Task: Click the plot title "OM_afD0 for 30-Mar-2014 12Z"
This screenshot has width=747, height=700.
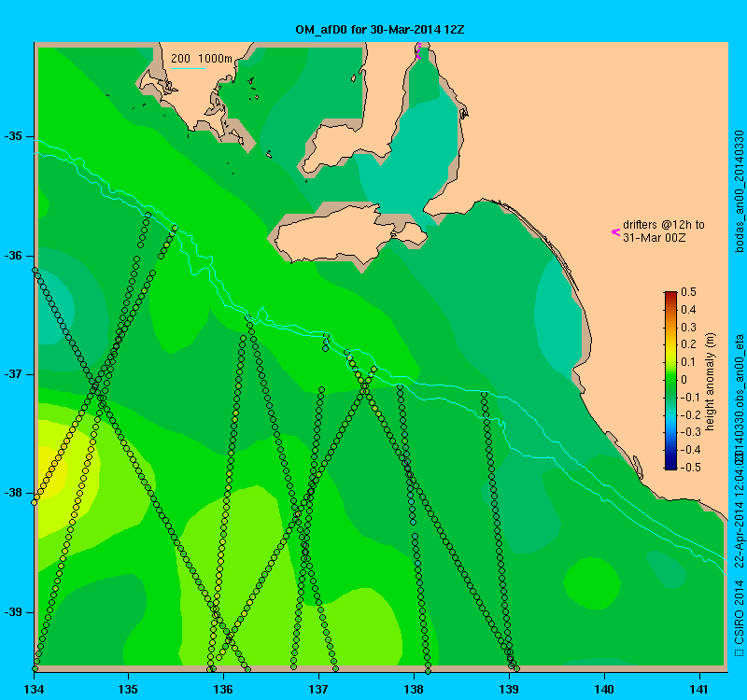Action: [x=380, y=30]
